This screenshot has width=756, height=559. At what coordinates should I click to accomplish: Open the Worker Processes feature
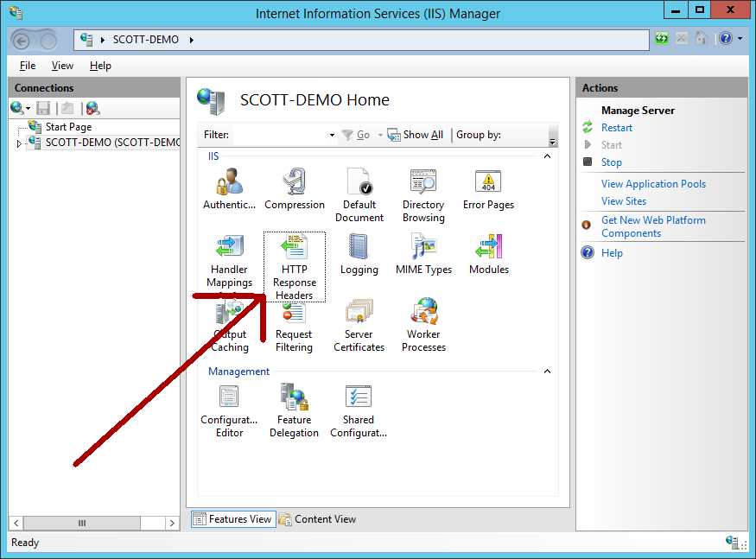pyautogui.click(x=424, y=326)
